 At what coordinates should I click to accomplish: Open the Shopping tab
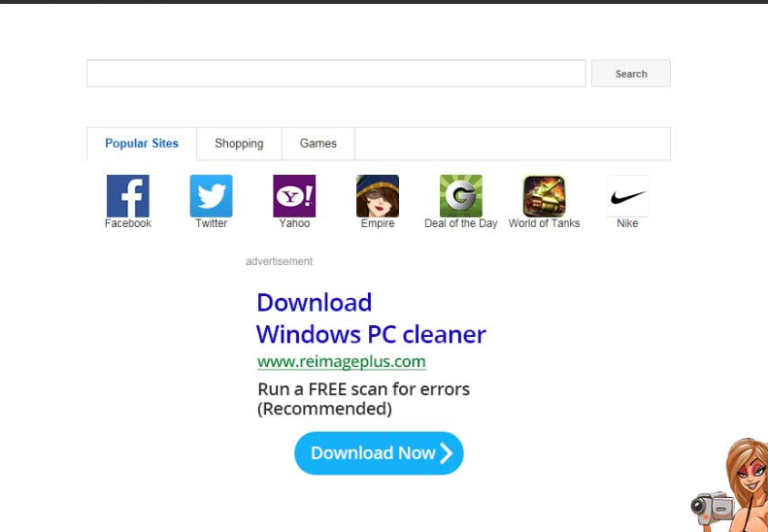[239, 144]
